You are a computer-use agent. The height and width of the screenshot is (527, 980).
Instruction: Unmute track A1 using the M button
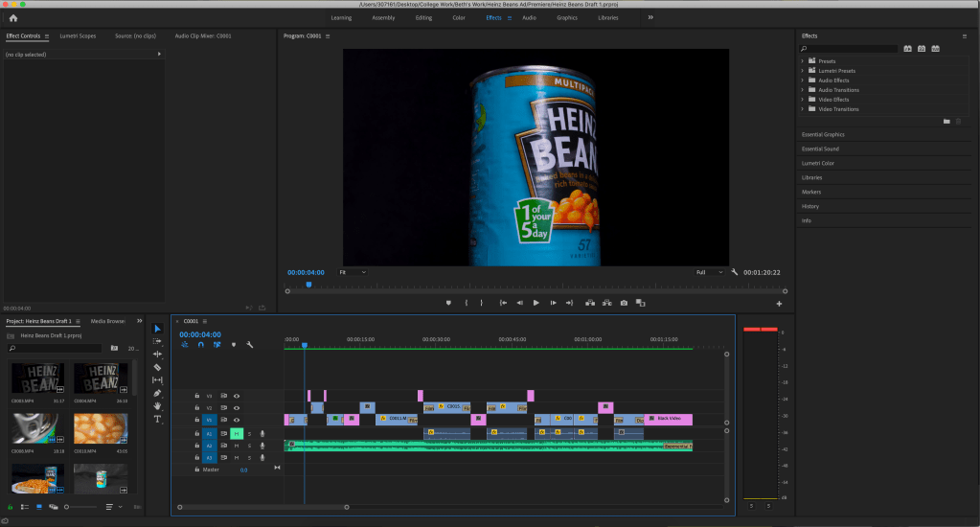[237, 433]
